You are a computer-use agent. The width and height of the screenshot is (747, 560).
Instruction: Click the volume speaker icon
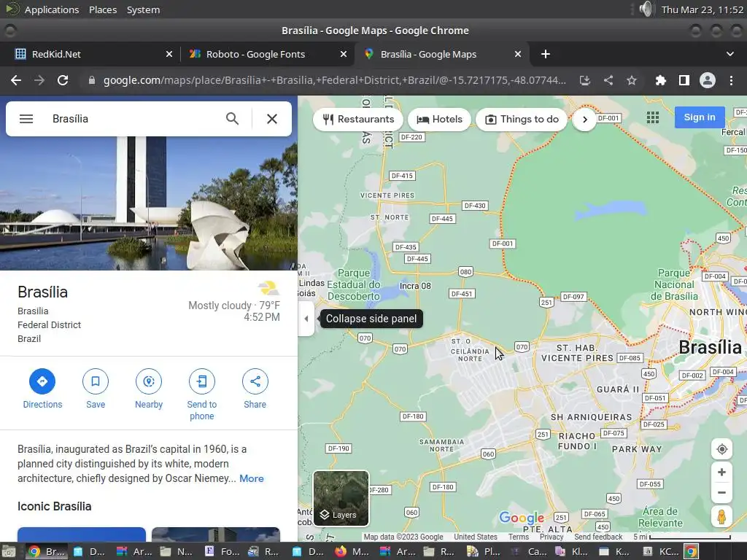pos(646,9)
